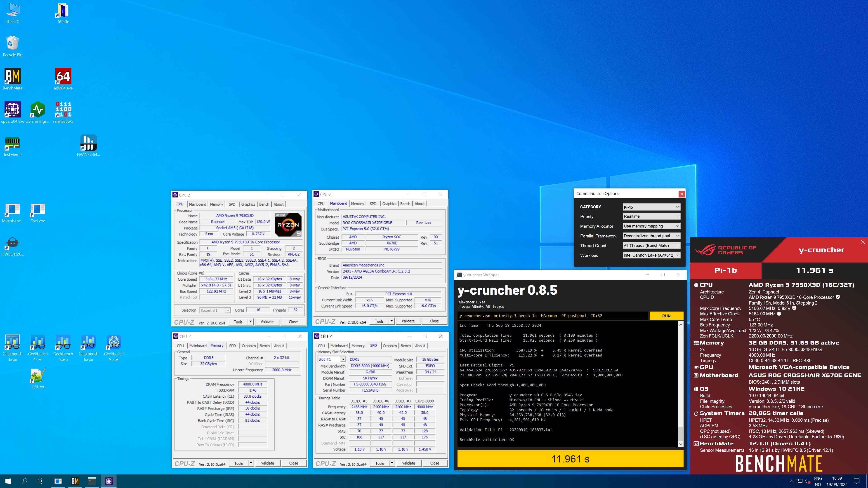Click Close in the Memory CPU-Z window
Image resolution: width=868 pixels, height=488 pixels.
293,463
